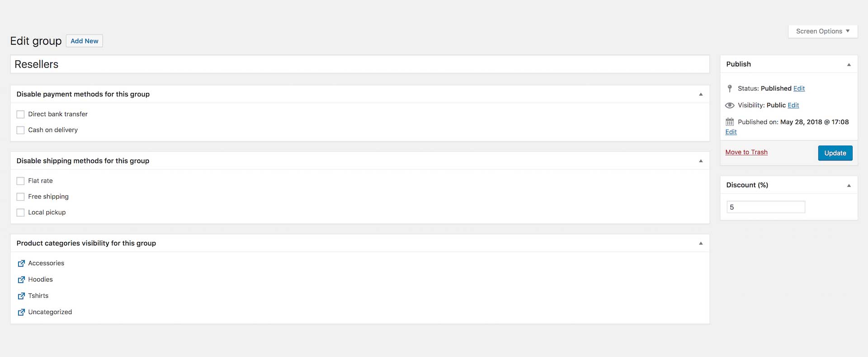
Task: Check the Cash on delivery option
Action: pyautogui.click(x=20, y=130)
